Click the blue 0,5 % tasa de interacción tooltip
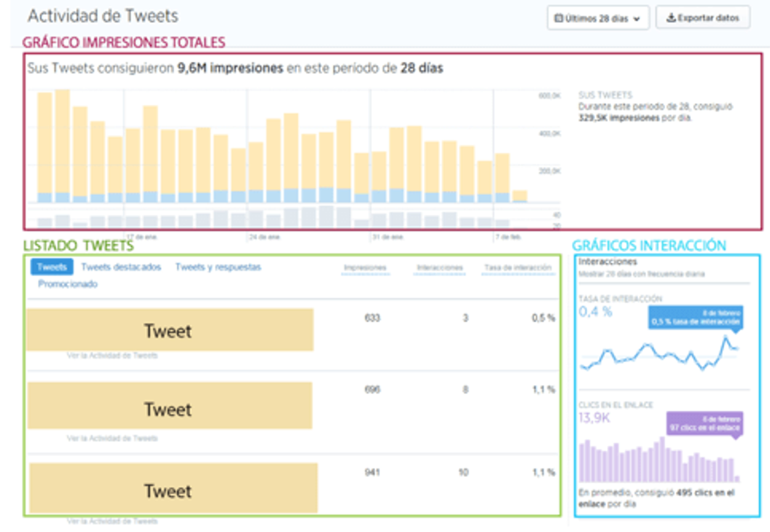Viewport: 770px width, 532px height. coord(696,317)
